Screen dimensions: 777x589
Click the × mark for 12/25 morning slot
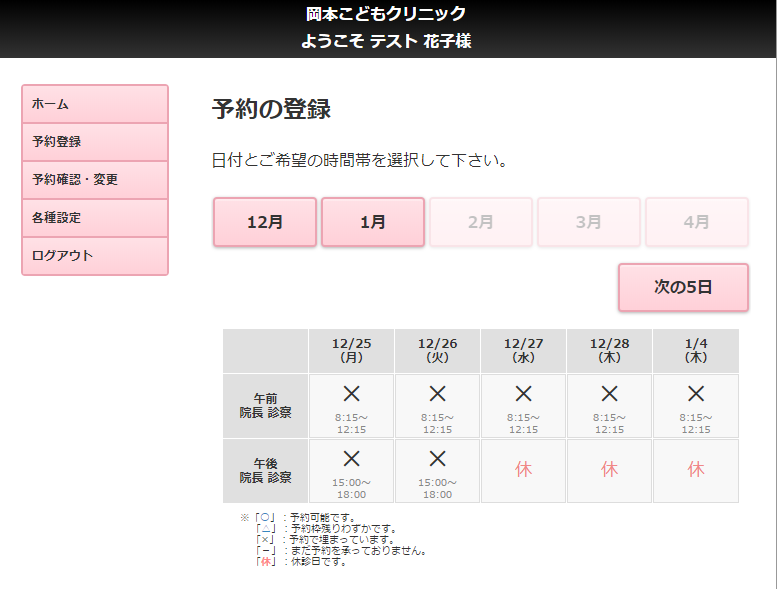[x=351, y=394]
